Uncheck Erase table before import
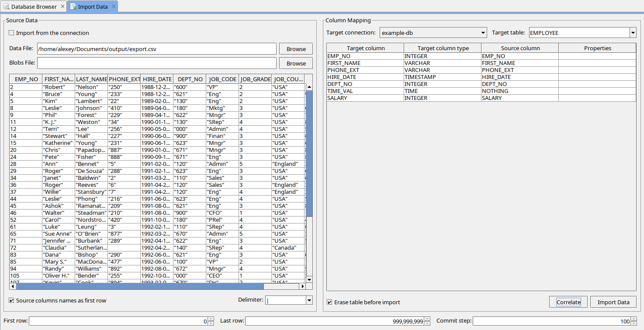 [330, 302]
